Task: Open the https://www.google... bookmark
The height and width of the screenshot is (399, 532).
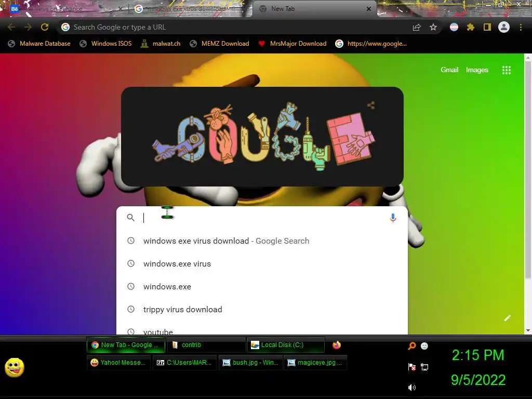Action: click(371, 44)
